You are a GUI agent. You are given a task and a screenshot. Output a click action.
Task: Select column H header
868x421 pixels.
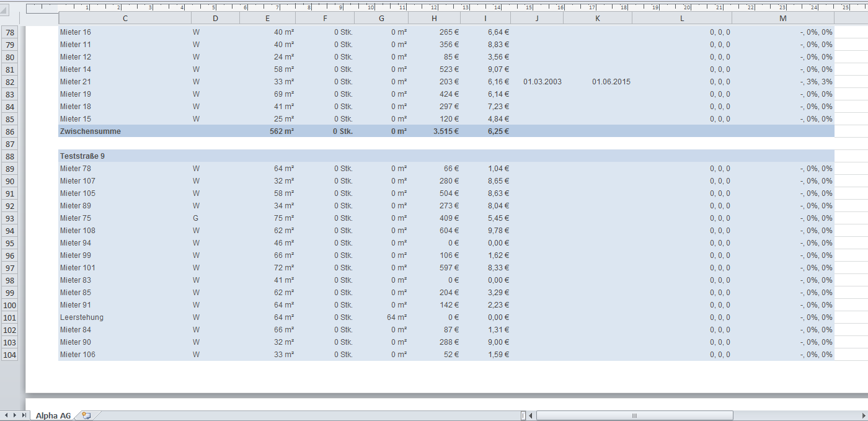434,19
